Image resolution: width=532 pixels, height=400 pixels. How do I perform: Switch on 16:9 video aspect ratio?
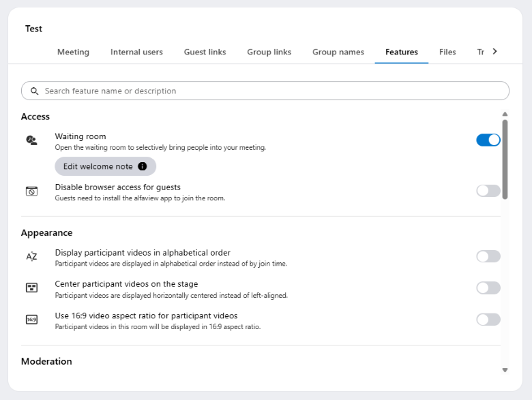[488, 320]
